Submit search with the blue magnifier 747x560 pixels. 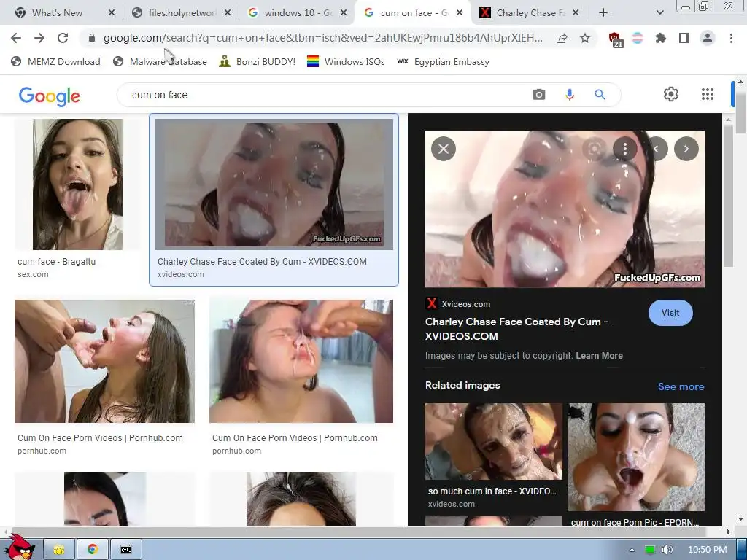[600, 95]
